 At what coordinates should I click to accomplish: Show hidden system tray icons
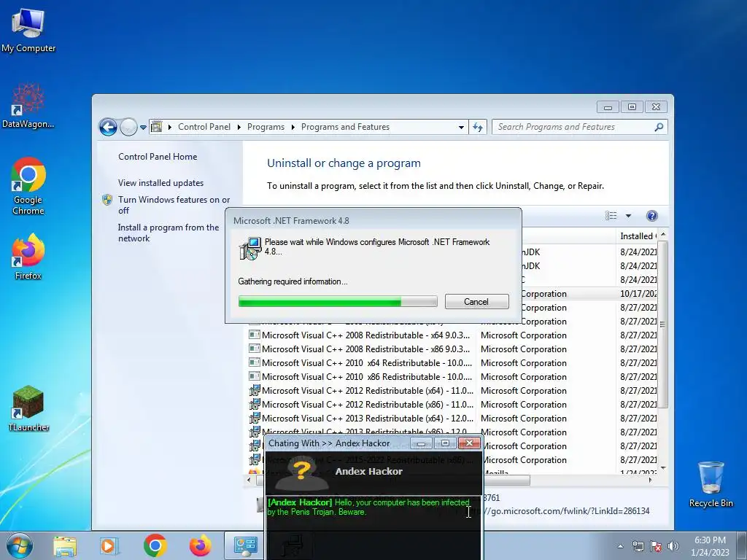click(620, 546)
